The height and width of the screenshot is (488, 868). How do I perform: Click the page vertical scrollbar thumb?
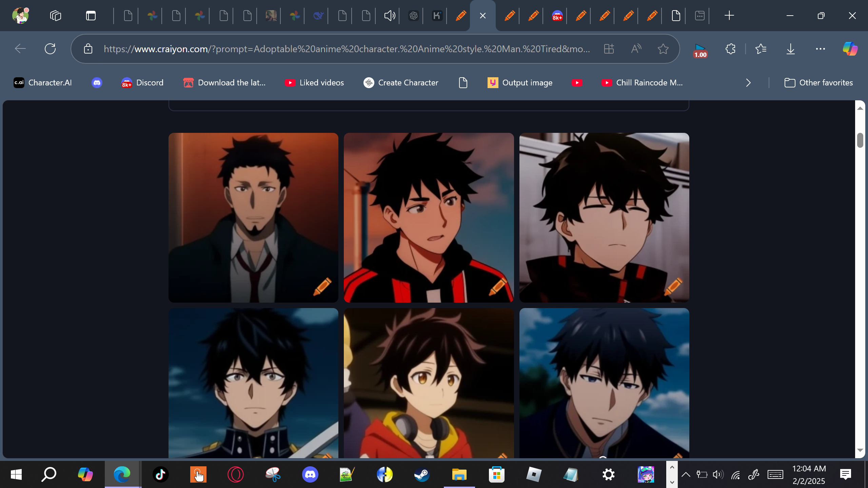[x=860, y=140]
